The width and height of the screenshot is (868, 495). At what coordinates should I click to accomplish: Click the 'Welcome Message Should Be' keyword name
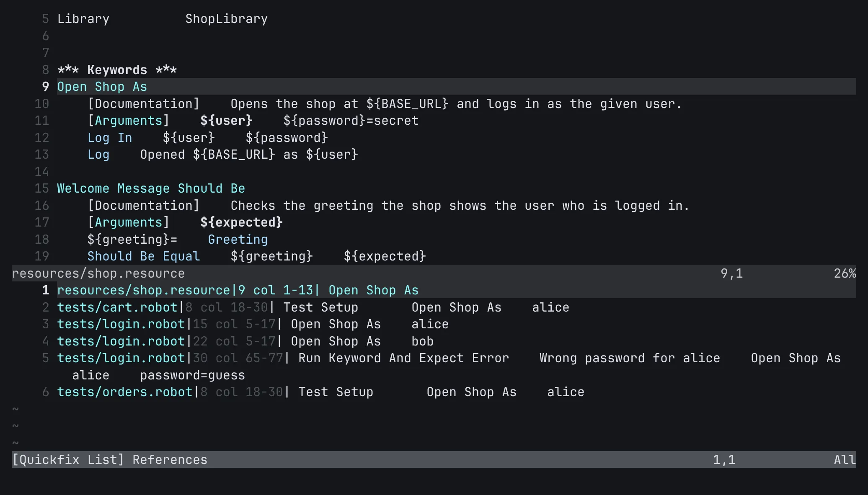coord(151,188)
